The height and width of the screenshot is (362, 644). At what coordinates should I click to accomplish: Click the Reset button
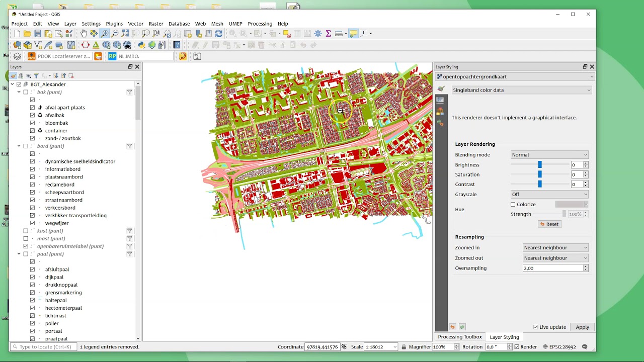(x=549, y=224)
